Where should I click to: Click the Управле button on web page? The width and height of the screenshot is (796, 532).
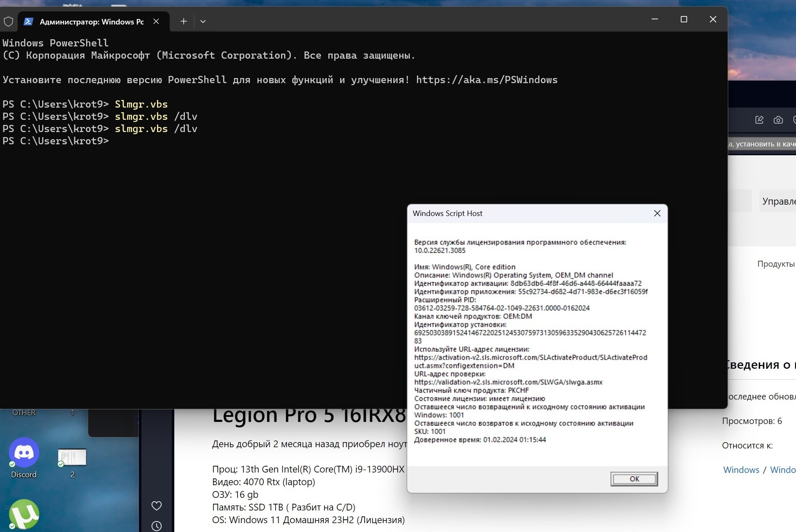(777, 201)
